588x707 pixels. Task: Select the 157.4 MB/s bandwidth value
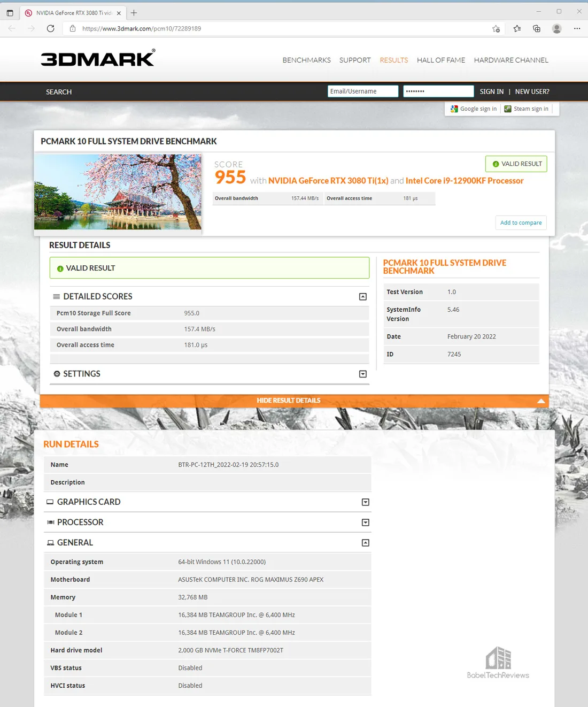tap(200, 329)
